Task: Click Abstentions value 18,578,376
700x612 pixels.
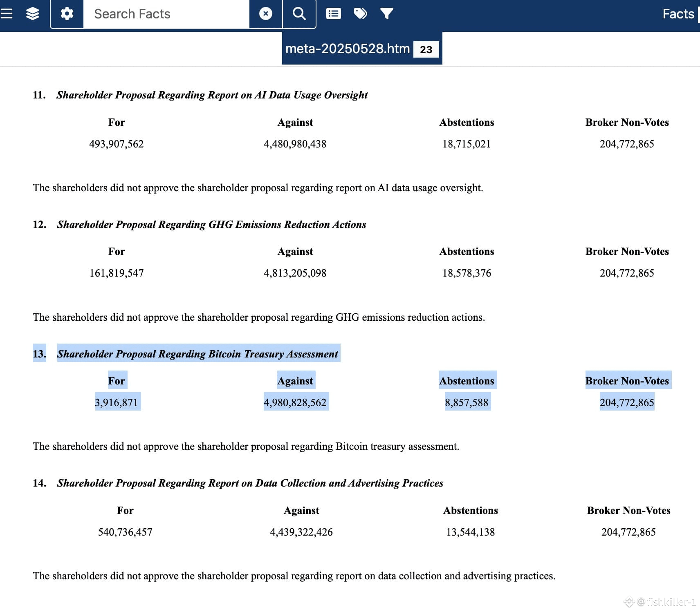Action: point(467,273)
